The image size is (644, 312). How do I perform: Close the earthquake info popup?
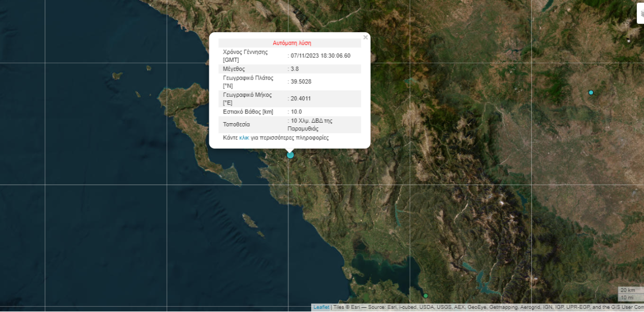tap(365, 37)
